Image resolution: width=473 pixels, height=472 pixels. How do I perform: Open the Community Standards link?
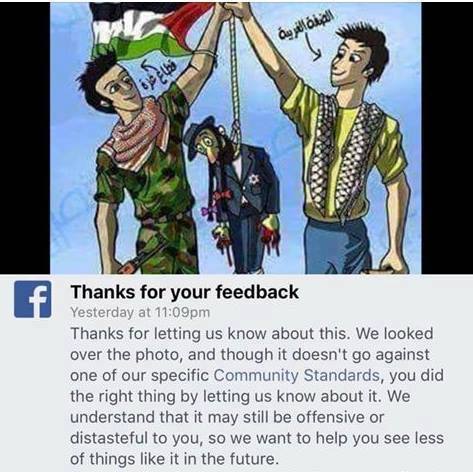tap(296, 375)
